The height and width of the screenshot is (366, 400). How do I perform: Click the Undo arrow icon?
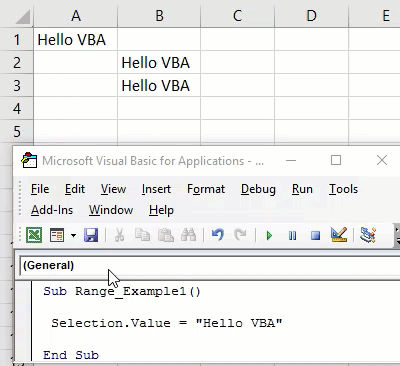[x=218, y=235]
